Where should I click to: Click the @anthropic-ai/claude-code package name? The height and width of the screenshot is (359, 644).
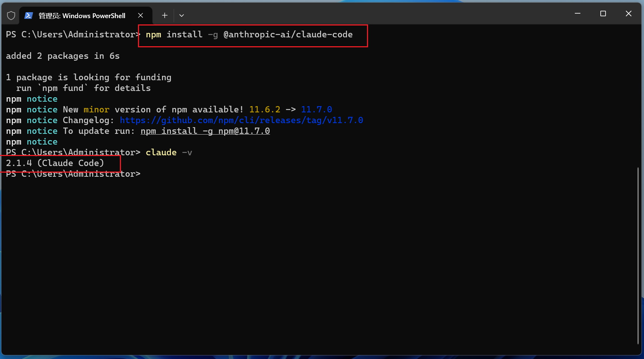coord(288,34)
